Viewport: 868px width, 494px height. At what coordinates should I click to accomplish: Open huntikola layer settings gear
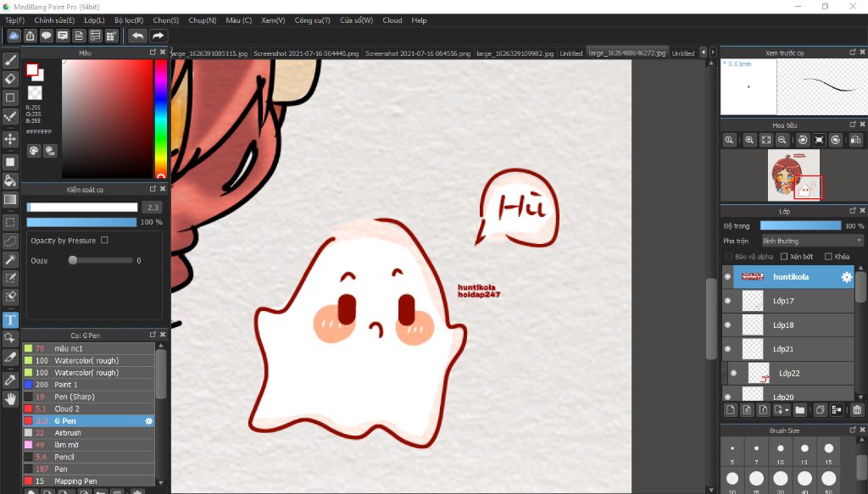pos(847,277)
